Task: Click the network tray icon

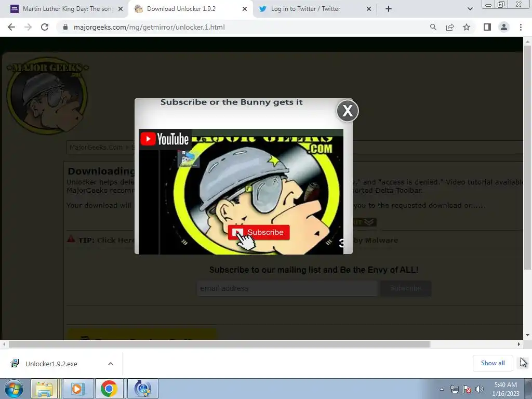Action: pos(454,389)
